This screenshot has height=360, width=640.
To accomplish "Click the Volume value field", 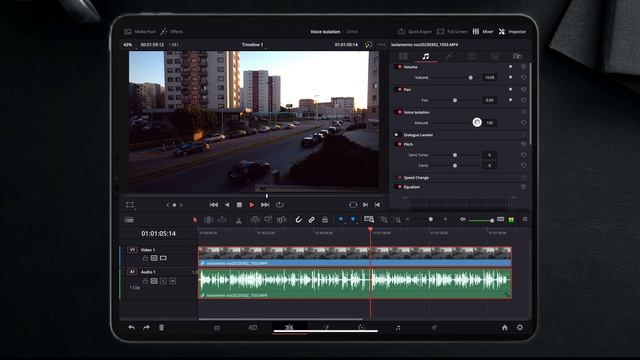I will (x=489, y=78).
